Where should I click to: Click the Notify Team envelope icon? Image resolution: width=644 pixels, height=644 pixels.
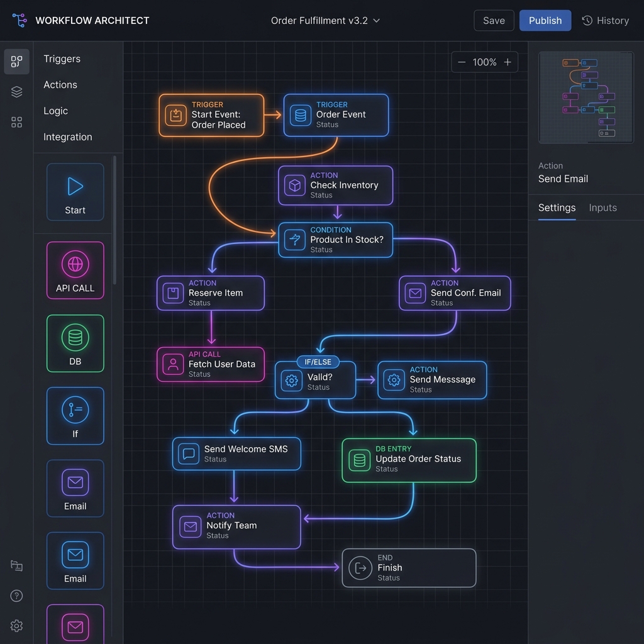pos(190,527)
